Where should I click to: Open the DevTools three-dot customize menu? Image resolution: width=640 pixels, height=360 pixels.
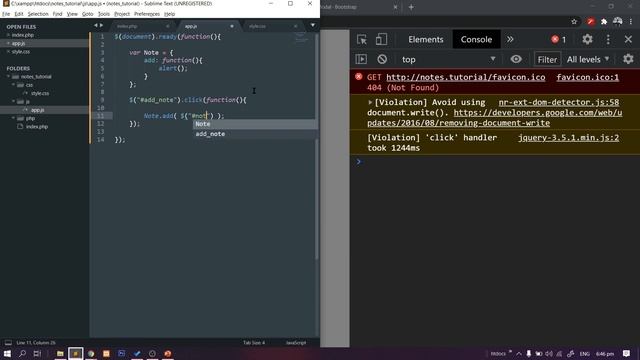[608, 39]
